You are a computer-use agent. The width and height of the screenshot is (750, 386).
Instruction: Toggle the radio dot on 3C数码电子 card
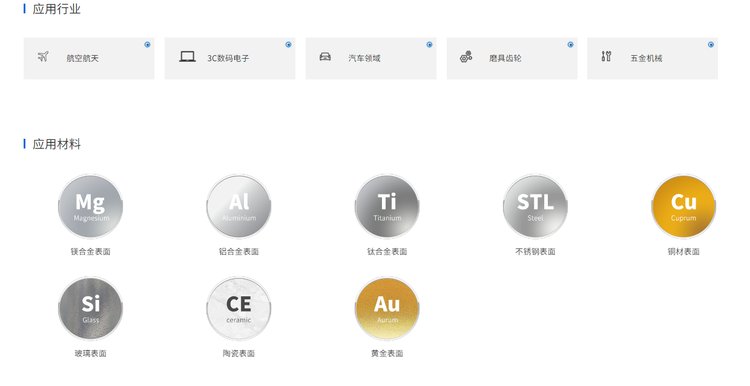pos(288,44)
